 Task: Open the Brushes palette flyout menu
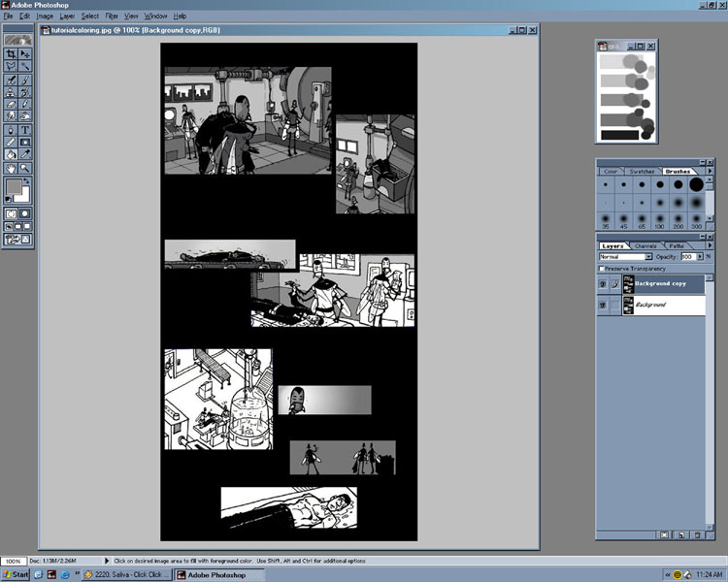click(710, 172)
